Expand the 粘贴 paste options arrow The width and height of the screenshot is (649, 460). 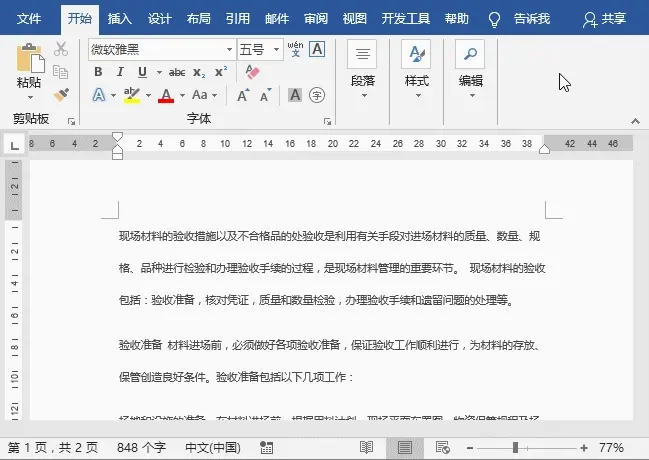point(30,98)
